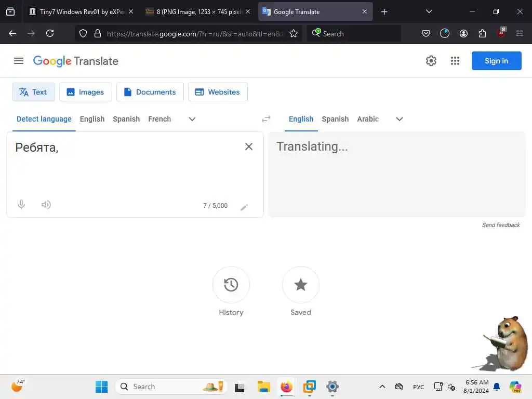Swap source and target languages
The width and height of the screenshot is (532, 399).
(267, 119)
